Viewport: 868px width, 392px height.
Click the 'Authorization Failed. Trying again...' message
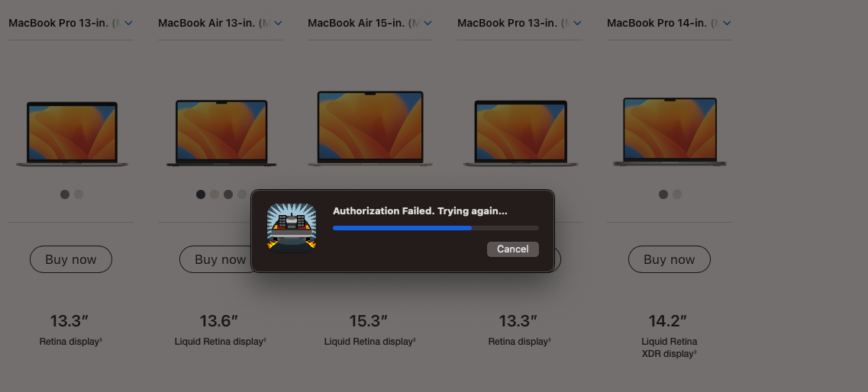coord(420,210)
